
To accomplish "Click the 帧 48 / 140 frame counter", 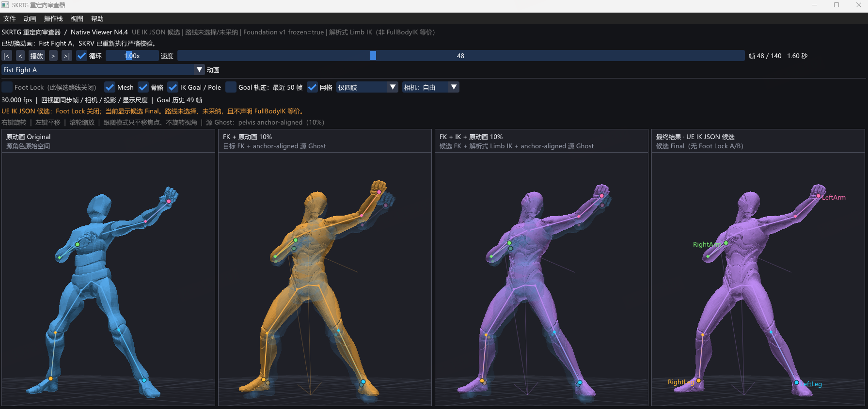I will tap(765, 56).
